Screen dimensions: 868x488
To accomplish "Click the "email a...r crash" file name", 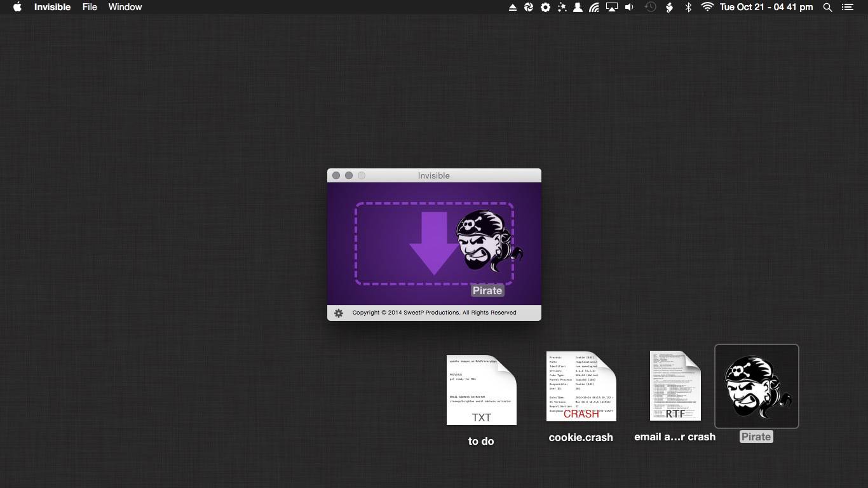I will click(x=675, y=437).
